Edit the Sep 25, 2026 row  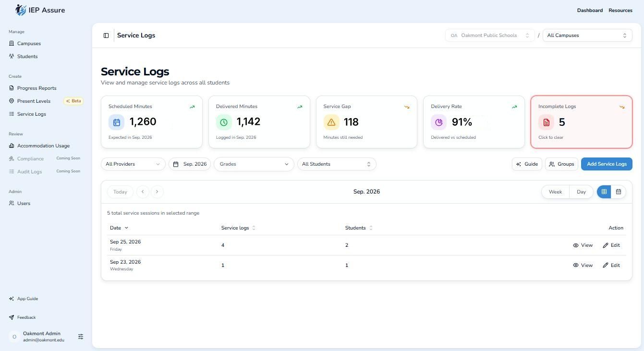coord(611,245)
